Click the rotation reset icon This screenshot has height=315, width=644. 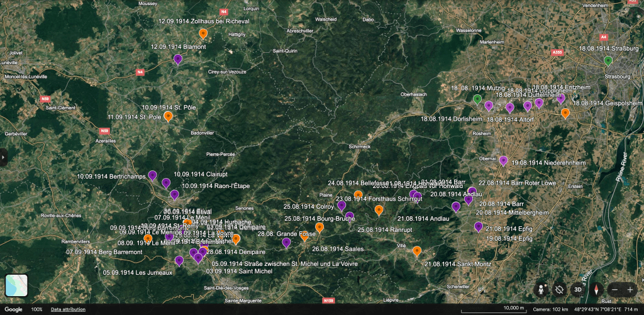pyautogui.click(x=559, y=289)
